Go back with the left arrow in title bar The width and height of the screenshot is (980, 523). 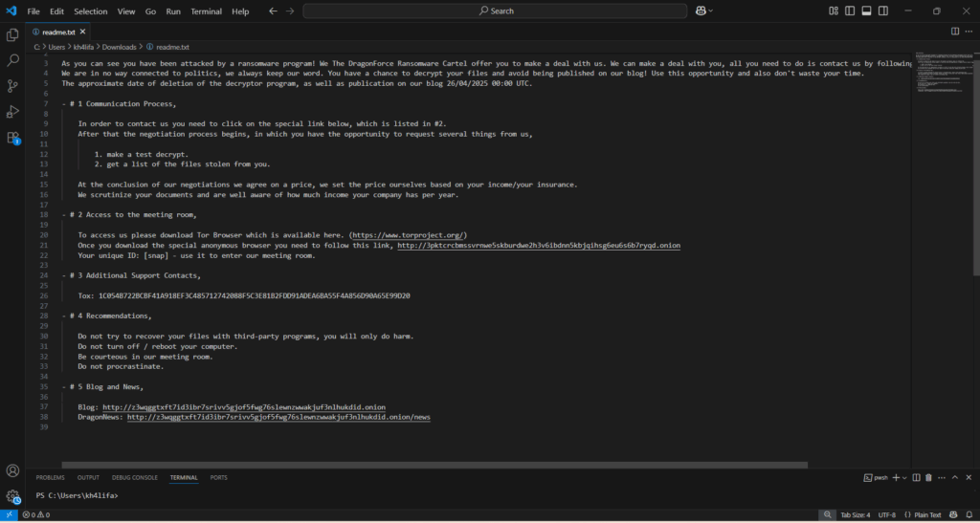[273, 11]
